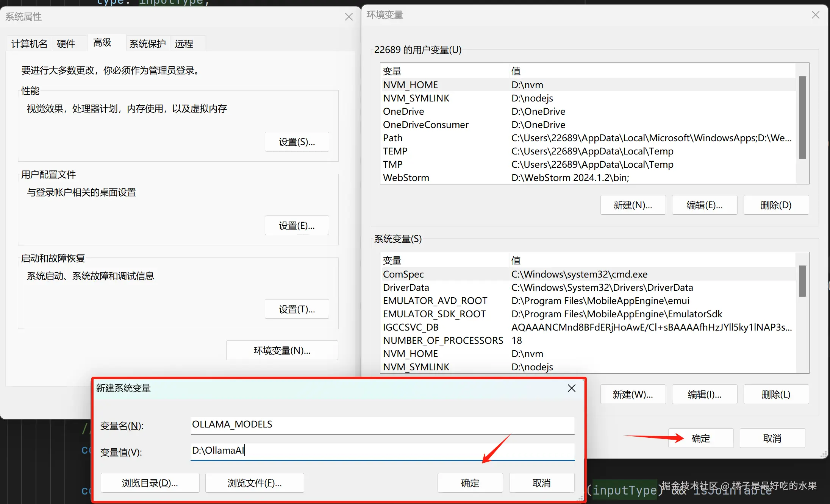Open performance 设置(S)... button
Screen dimensions: 830x504
point(297,142)
